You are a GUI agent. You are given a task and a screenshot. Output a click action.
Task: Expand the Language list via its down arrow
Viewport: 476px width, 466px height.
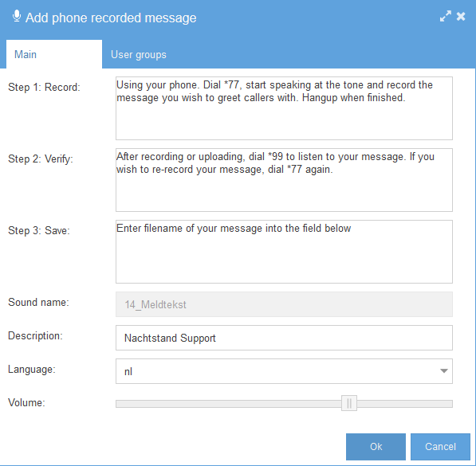point(444,371)
